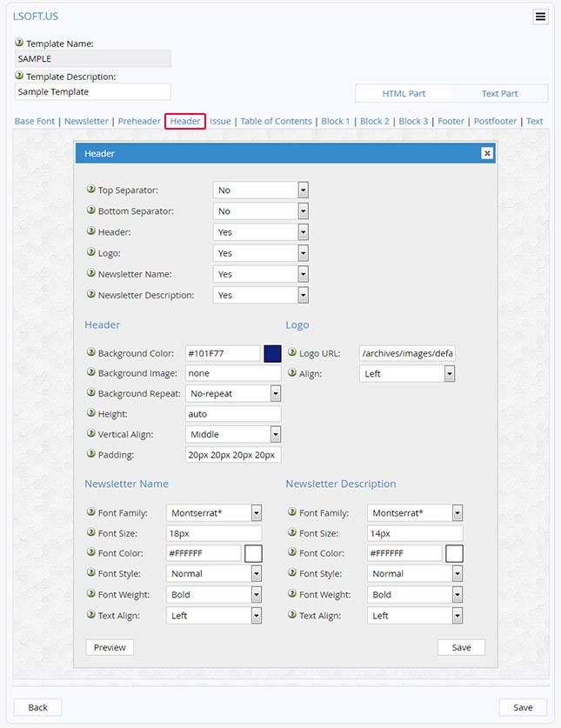
Task: Open Newsletter Name font color swatch
Action: tap(254, 553)
